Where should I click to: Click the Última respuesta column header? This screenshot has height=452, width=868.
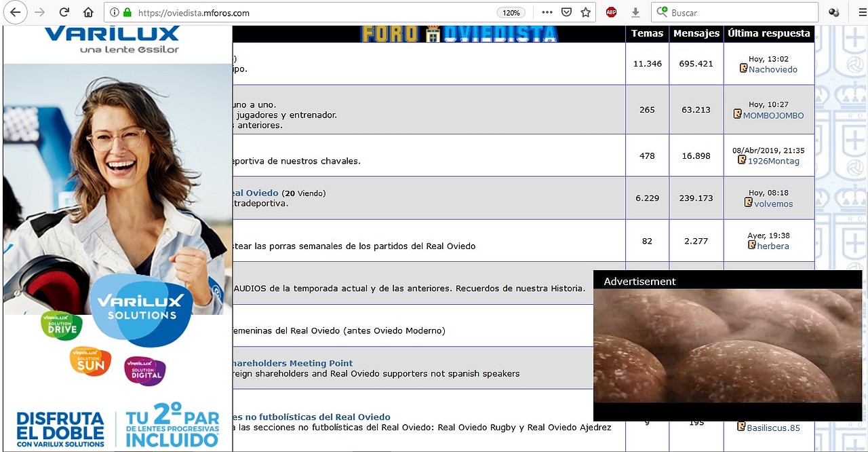coord(769,33)
